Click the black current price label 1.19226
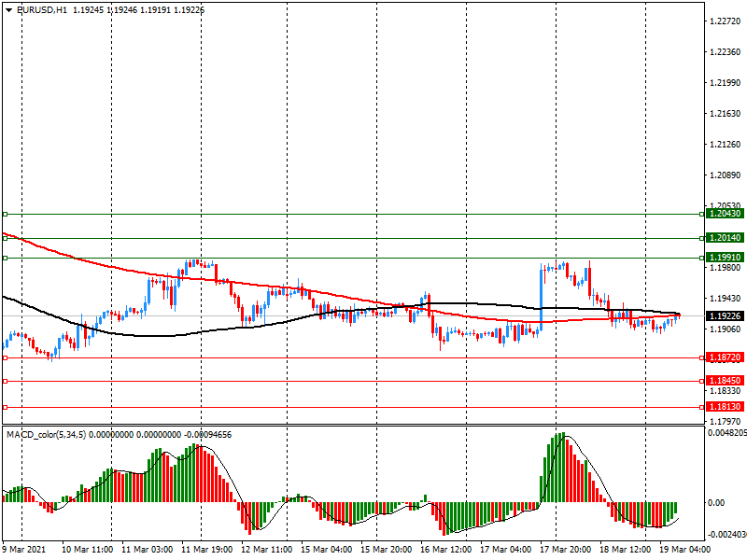Screen dimensions: 747x560 (x=725, y=316)
